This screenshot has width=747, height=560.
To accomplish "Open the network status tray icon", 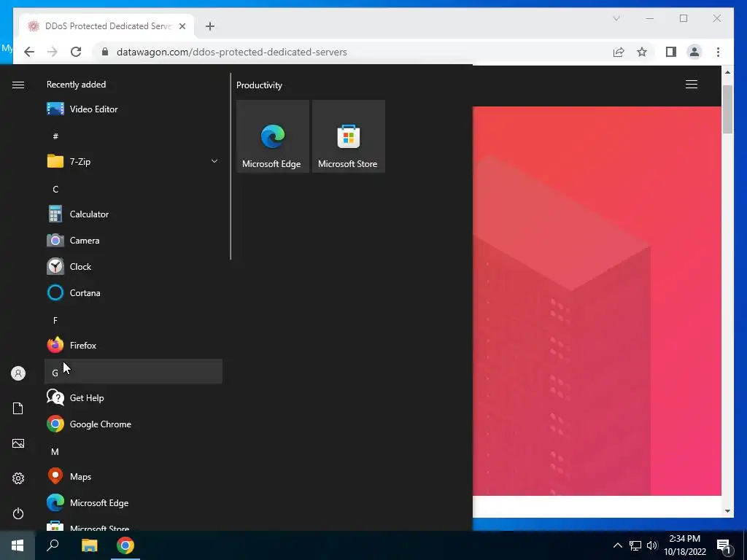I will (x=635, y=545).
